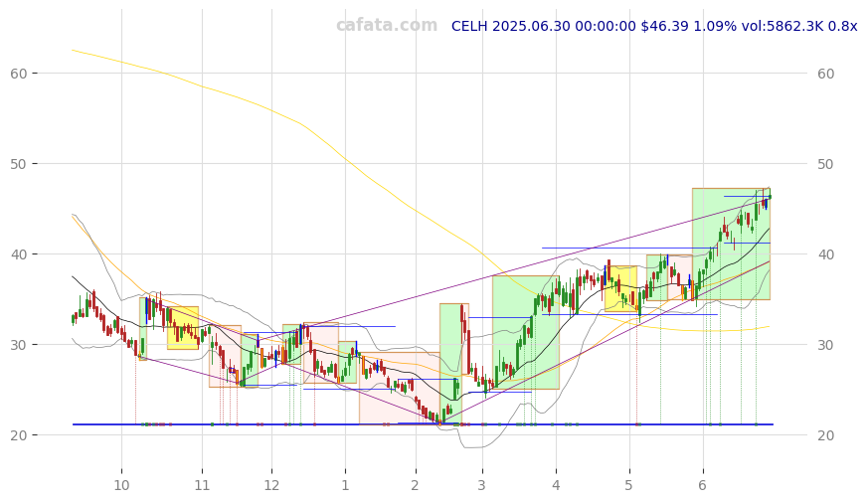Viewport: 868px width, 502px height.
Task: Click the yellow box near late April
Action: pos(621,288)
